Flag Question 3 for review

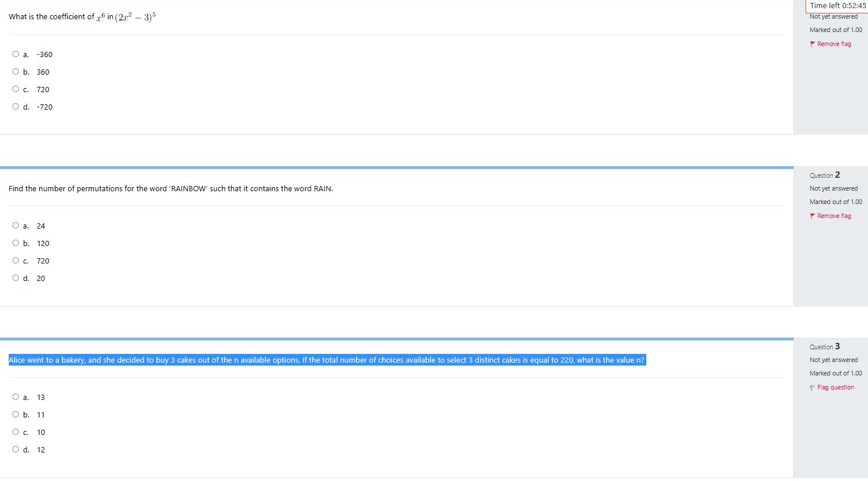click(x=832, y=387)
